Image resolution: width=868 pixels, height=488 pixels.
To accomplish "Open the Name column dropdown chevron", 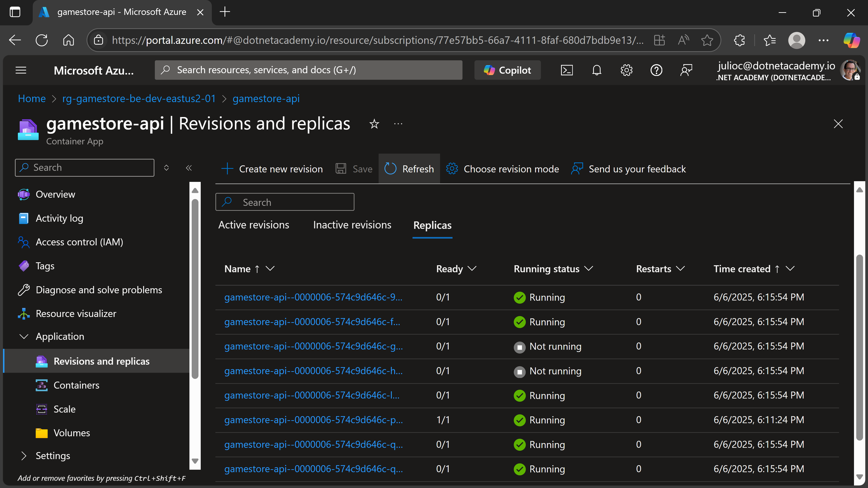I will point(270,268).
